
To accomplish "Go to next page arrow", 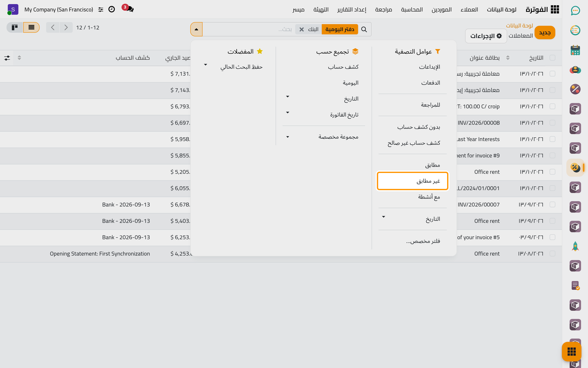I will (66, 28).
